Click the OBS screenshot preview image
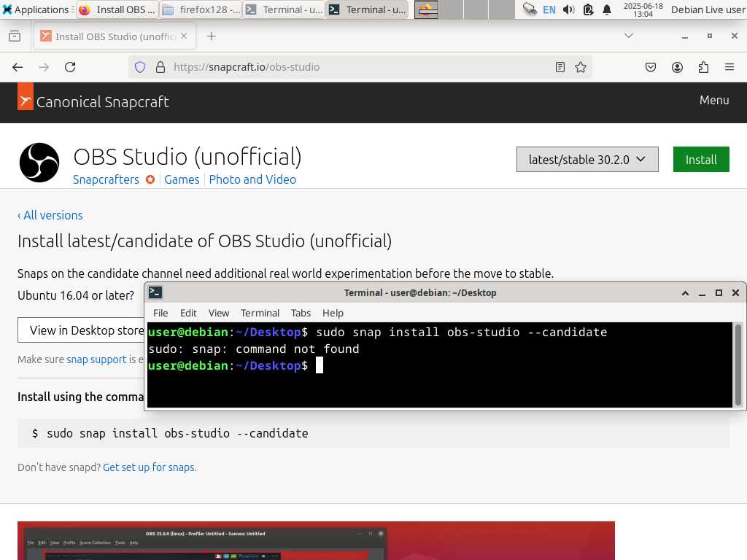Screen dimensions: 747x560 coord(316,540)
